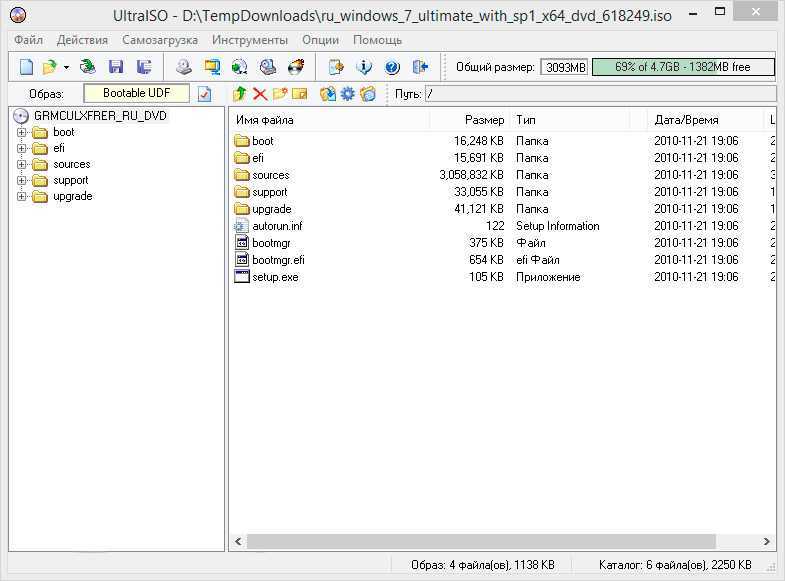The height and width of the screenshot is (581, 785).
Task: Go up one level with green arrow
Action: pos(240,94)
